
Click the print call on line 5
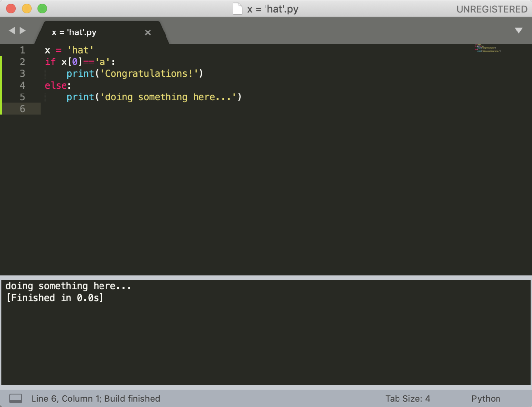tap(80, 97)
